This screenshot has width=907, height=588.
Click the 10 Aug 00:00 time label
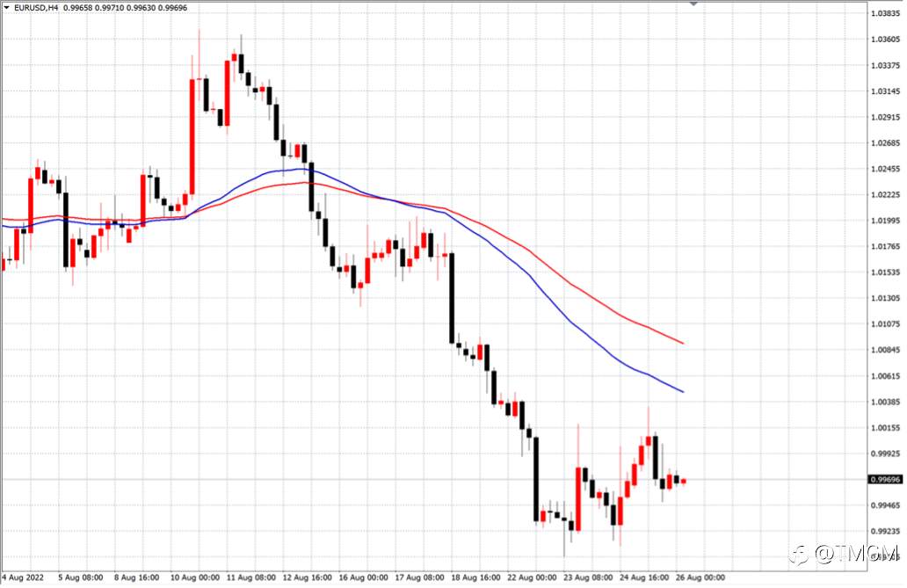pyautogui.click(x=195, y=577)
